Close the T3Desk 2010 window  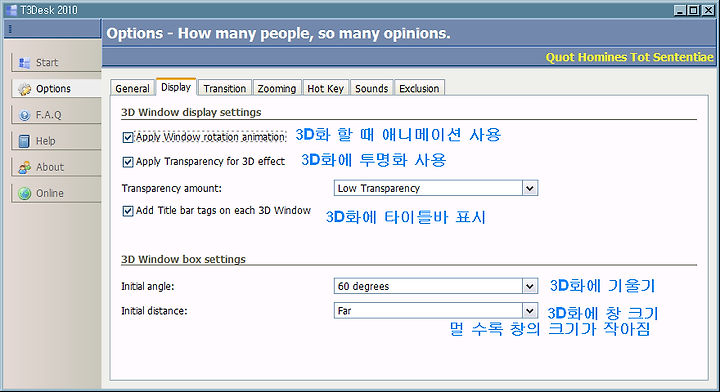point(708,10)
